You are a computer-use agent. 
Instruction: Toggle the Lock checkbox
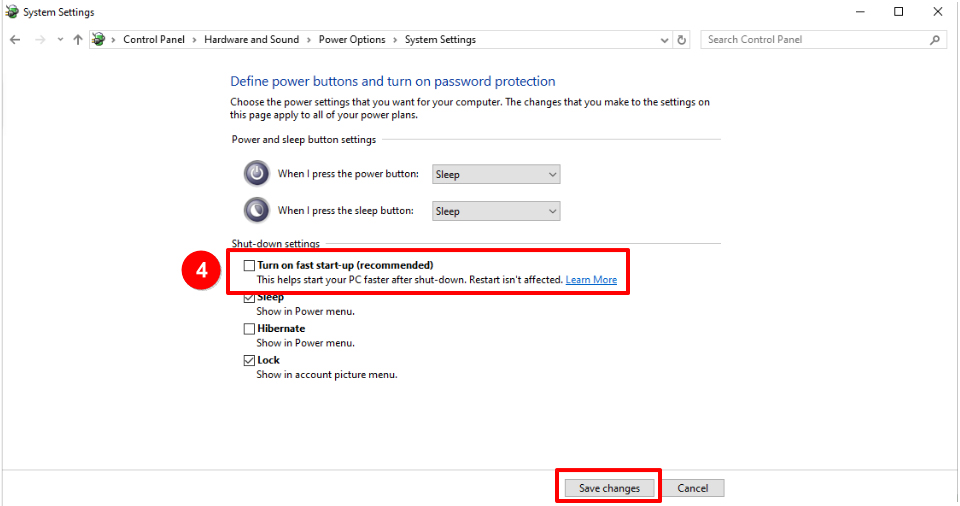(249, 360)
